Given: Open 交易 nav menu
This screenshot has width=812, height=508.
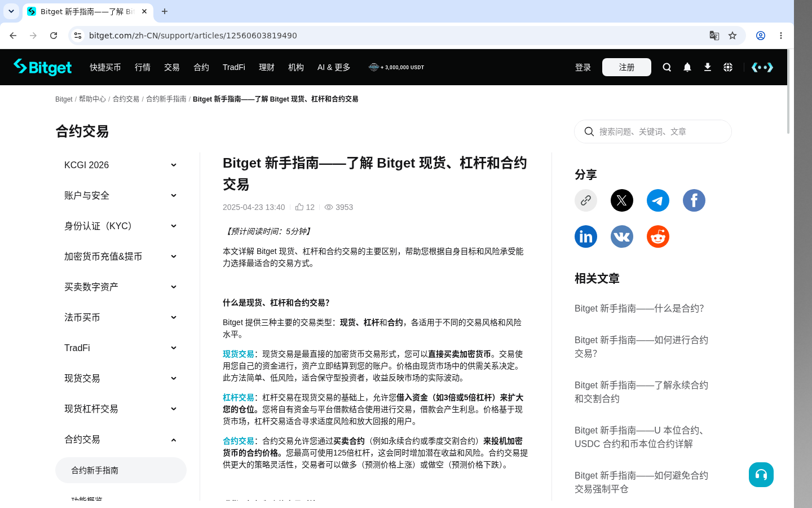Looking at the screenshot, I should [x=172, y=67].
